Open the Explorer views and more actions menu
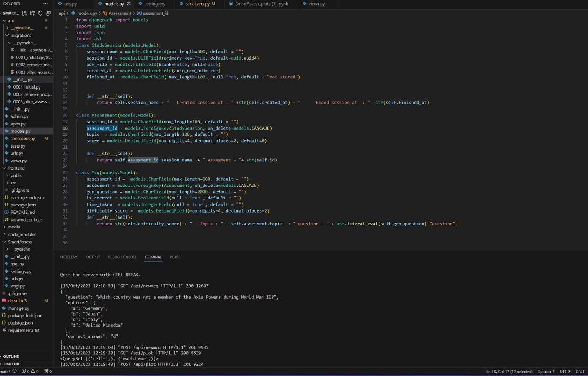 (x=45, y=4)
